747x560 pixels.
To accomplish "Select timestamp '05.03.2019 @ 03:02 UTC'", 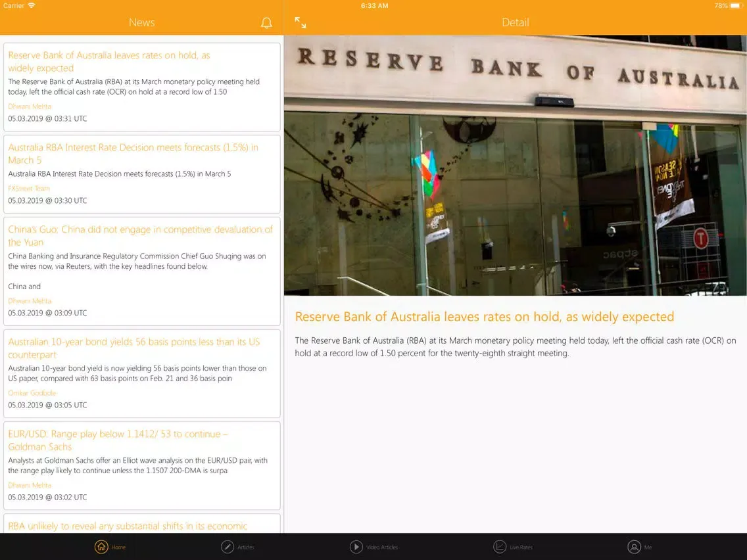I will click(x=47, y=497).
